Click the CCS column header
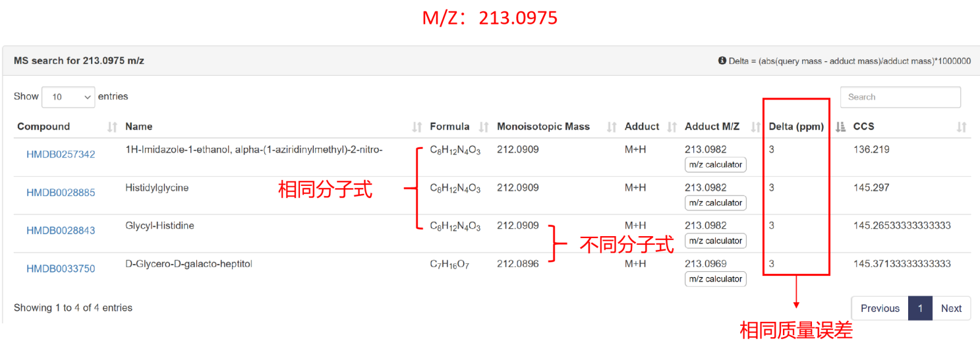The height and width of the screenshot is (345, 980). [x=863, y=127]
